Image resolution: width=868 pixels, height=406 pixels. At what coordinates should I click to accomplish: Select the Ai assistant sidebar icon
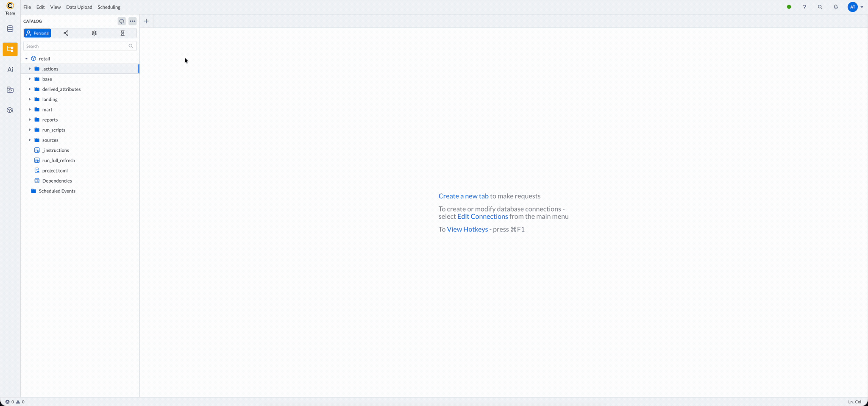[10, 69]
